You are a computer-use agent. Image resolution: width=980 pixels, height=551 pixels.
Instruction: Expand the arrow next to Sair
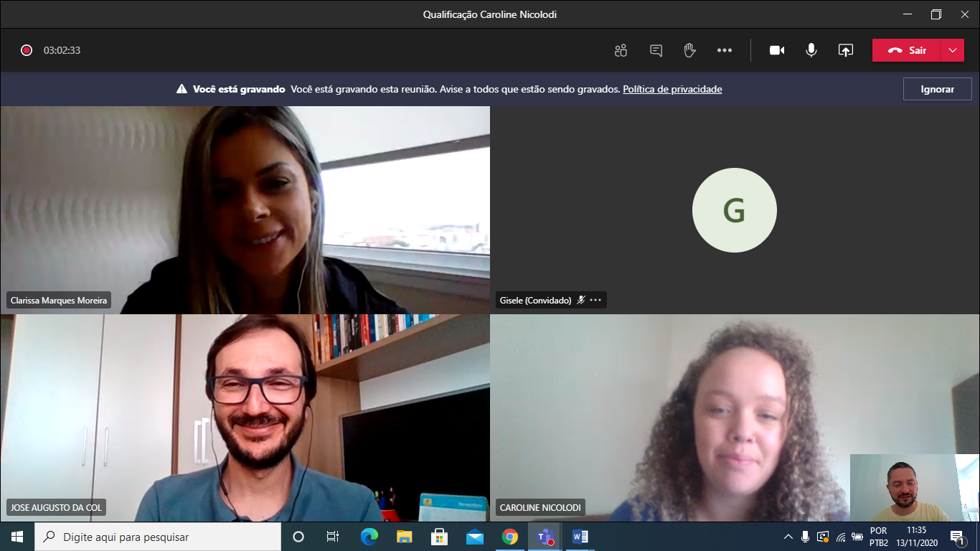click(x=952, y=50)
